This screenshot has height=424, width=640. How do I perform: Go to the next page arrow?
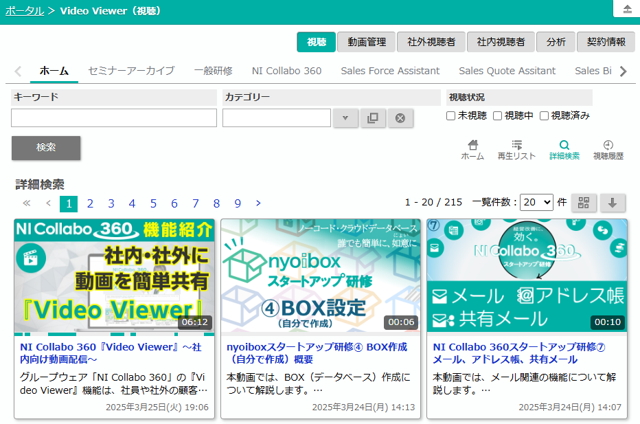click(258, 203)
